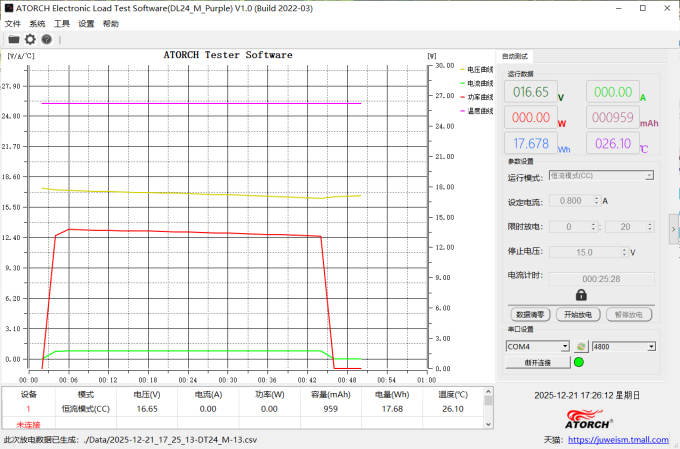Click the 电量(Wh) column header

coord(392,394)
